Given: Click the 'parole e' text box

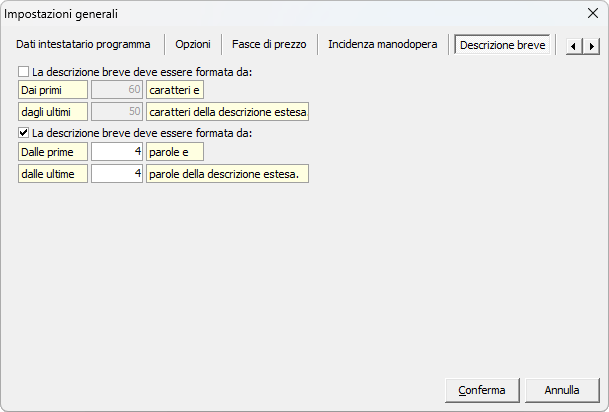Looking at the screenshot, I should pyautogui.click(x=175, y=152).
